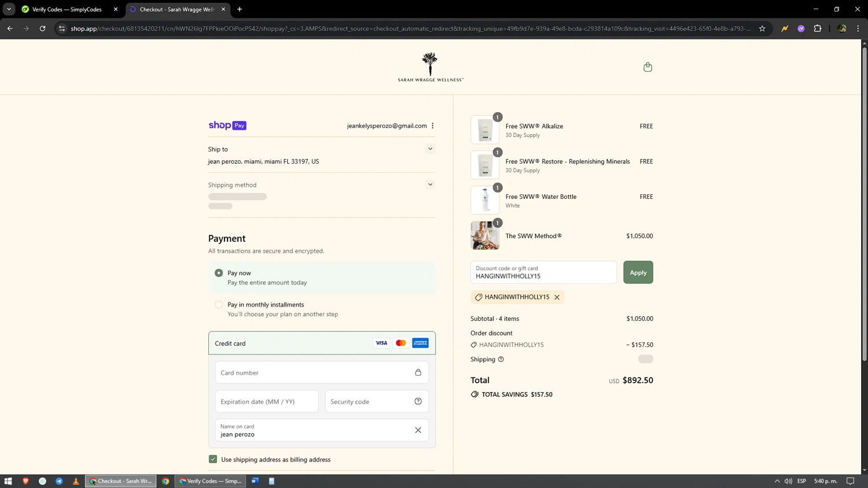Click the browser address bar URL
This screenshot has width=868, height=488.
click(411, 28)
